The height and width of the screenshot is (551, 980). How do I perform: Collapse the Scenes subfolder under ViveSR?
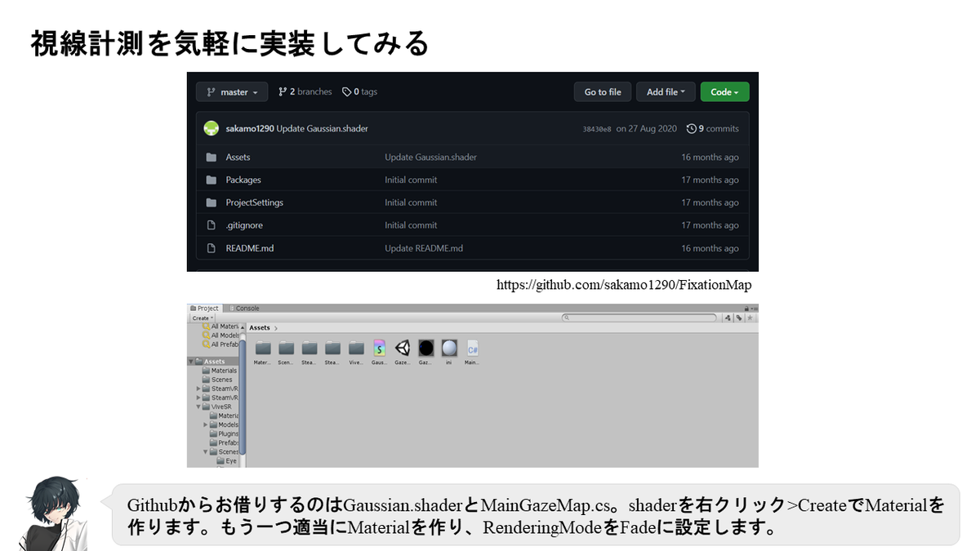tap(206, 451)
